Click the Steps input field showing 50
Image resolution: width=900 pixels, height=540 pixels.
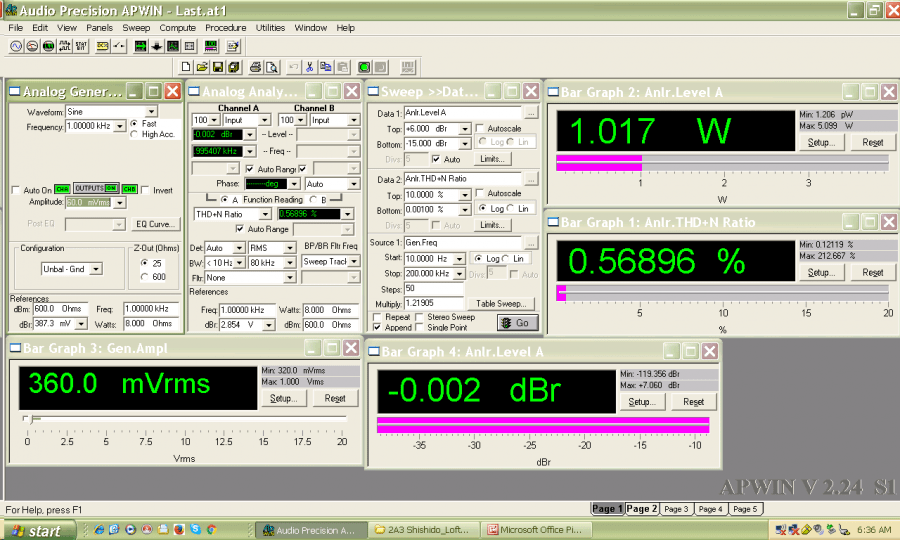433,289
